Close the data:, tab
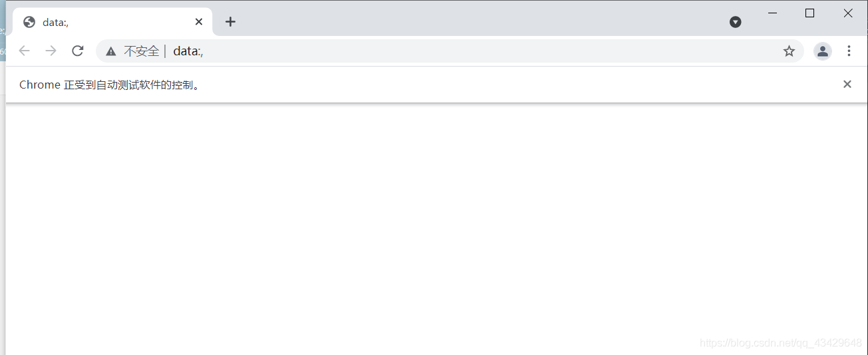The width and height of the screenshot is (868, 355). [x=199, y=21]
